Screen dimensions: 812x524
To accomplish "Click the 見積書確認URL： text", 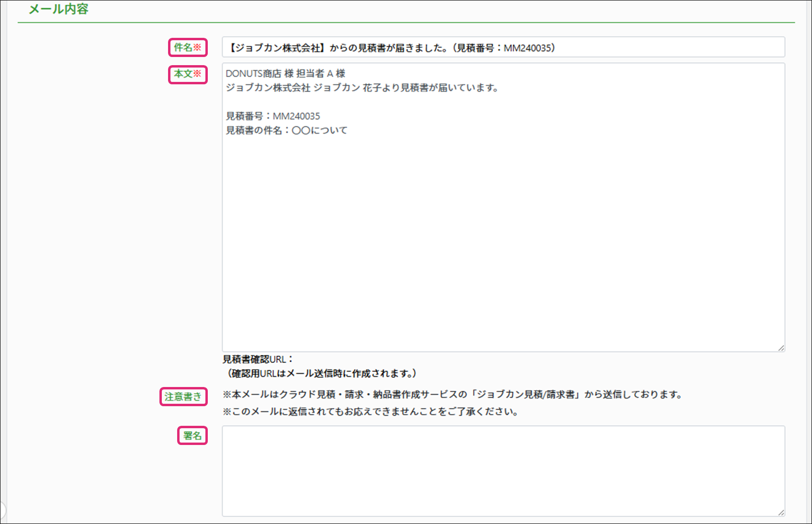I will [258, 359].
